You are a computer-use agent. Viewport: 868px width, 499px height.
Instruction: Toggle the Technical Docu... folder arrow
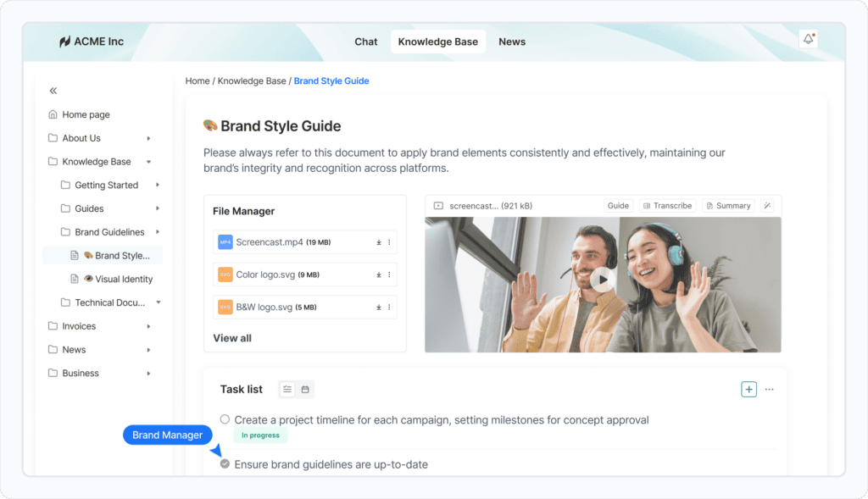coord(159,302)
